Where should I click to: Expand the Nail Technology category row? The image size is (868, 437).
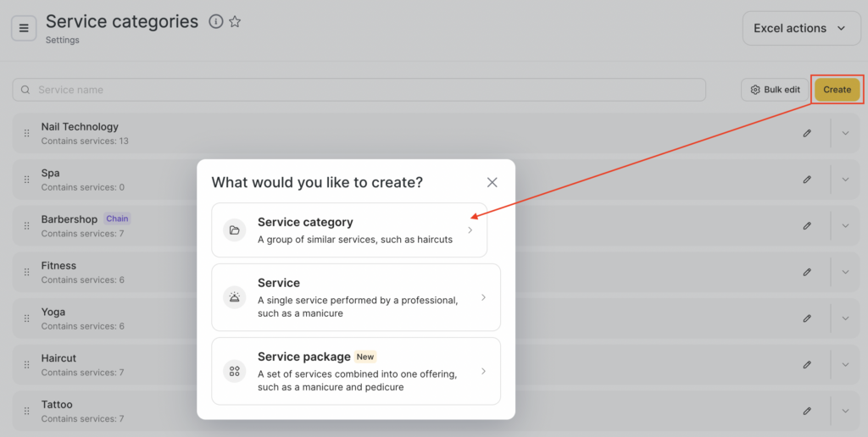pyautogui.click(x=845, y=133)
